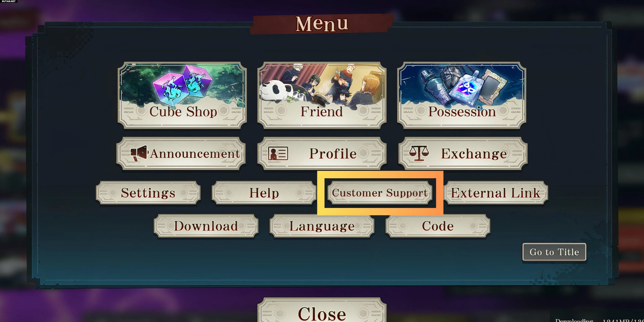Open the Cube Shop
The image size is (644, 322).
pos(182,95)
